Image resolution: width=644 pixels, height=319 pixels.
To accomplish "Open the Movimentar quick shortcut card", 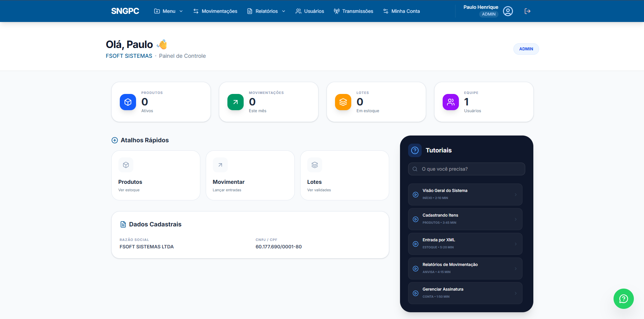I will [250, 175].
